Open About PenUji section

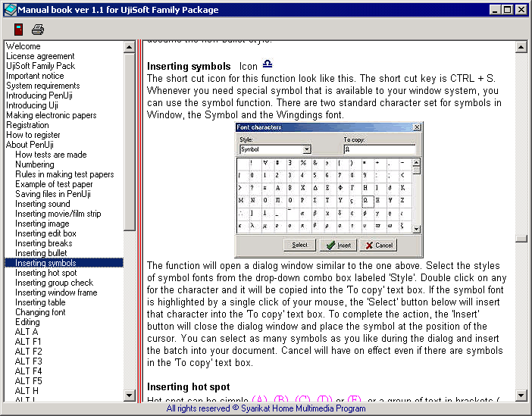click(28, 145)
